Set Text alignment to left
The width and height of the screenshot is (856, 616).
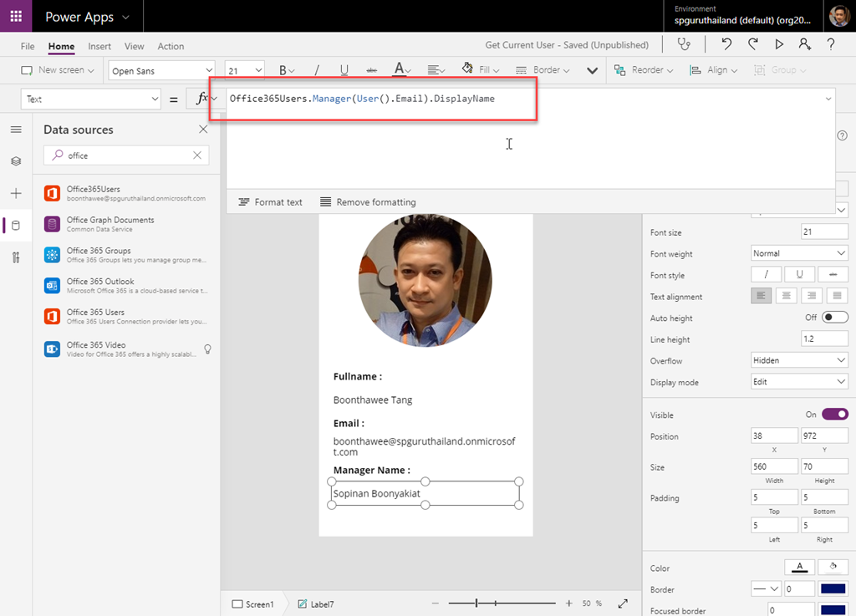tap(761, 296)
